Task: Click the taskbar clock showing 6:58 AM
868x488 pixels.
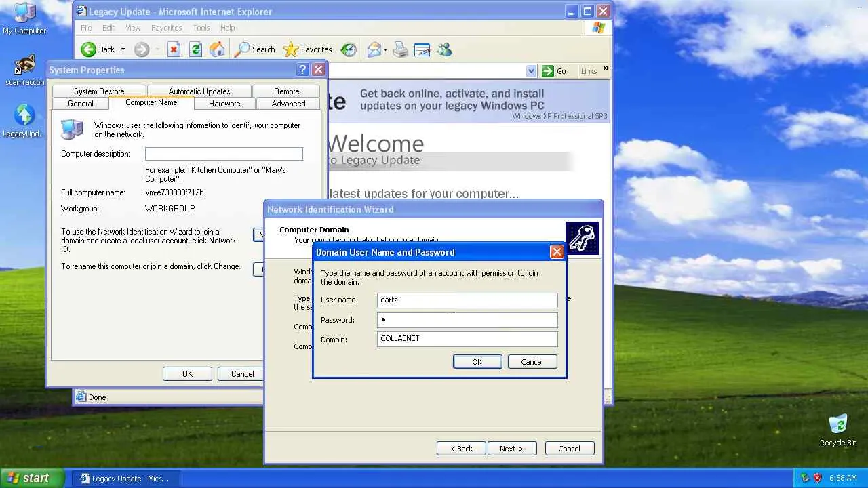Action: (x=843, y=478)
